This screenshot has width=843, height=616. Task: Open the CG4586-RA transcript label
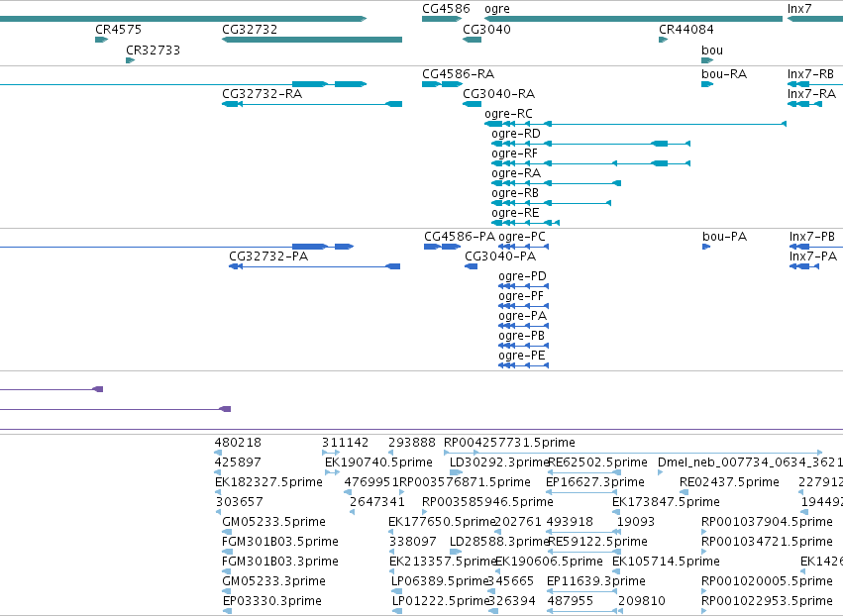click(x=458, y=73)
